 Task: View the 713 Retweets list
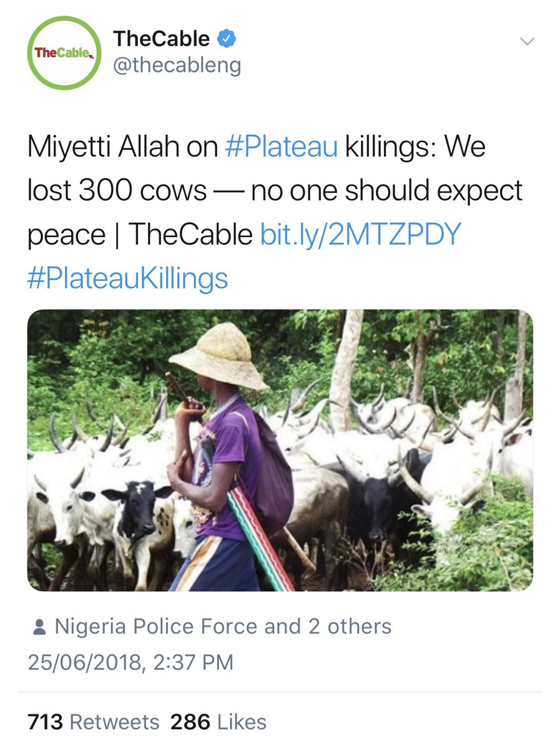click(x=94, y=722)
